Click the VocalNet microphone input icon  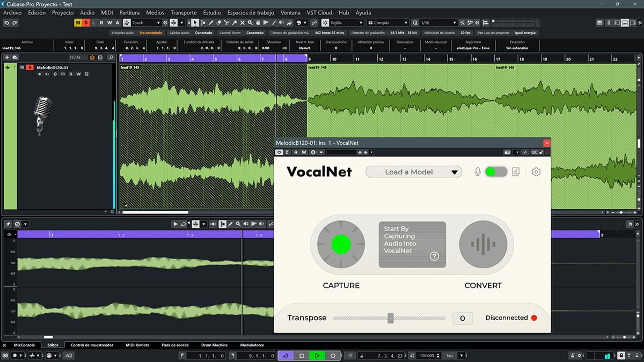tap(477, 172)
